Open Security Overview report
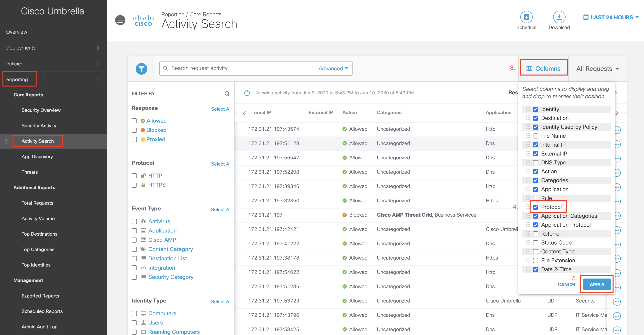The width and height of the screenshot is (644, 335). (x=41, y=110)
